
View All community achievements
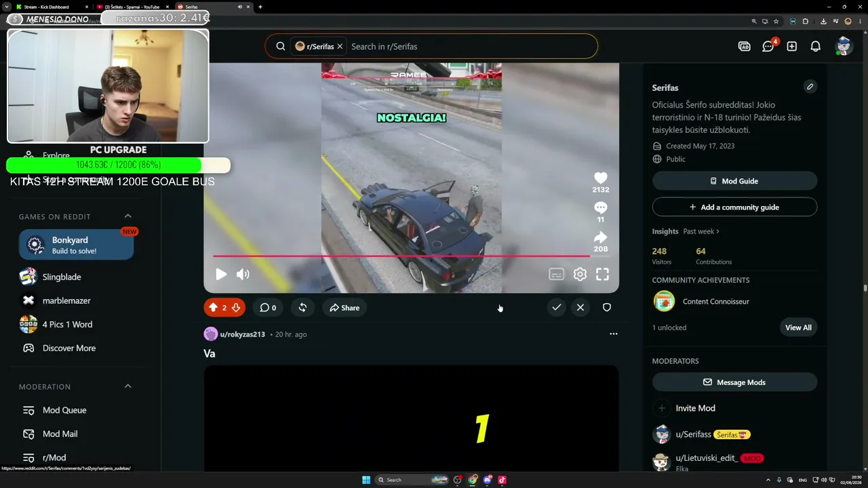(x=798, y=327)
